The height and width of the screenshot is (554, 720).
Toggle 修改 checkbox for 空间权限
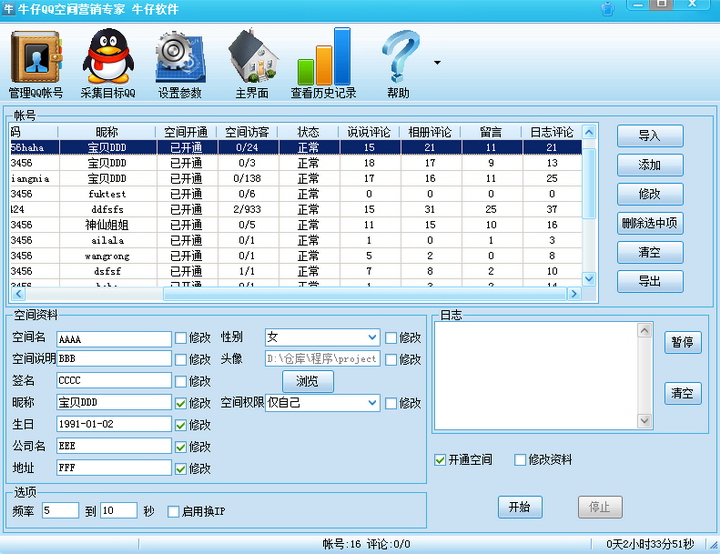click(x=391, y=403)
